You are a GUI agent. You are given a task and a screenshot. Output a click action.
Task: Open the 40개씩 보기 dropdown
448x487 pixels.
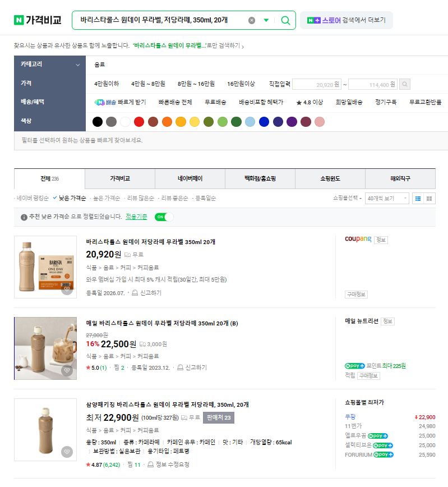tap(387, 198)
